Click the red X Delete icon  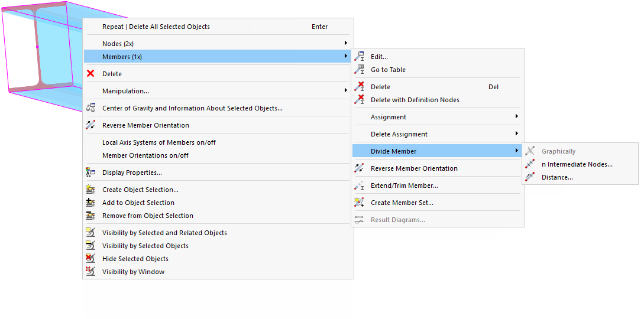coord(90,74)
